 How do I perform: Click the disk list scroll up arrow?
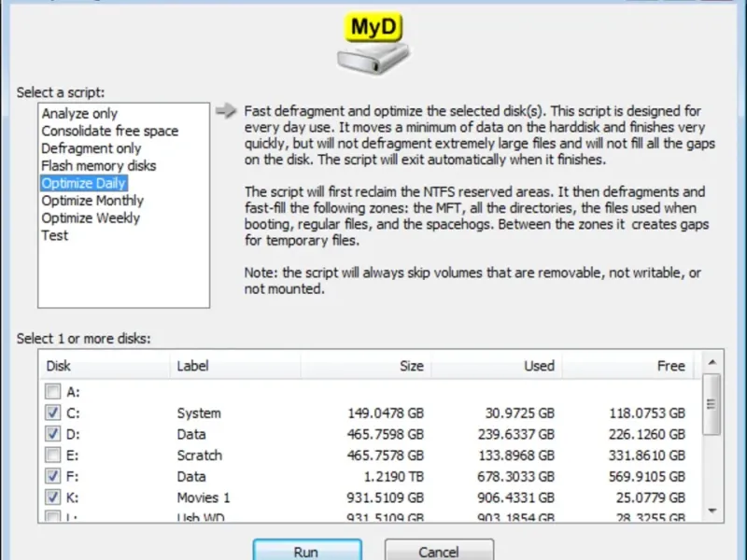[x=712, y=362]
